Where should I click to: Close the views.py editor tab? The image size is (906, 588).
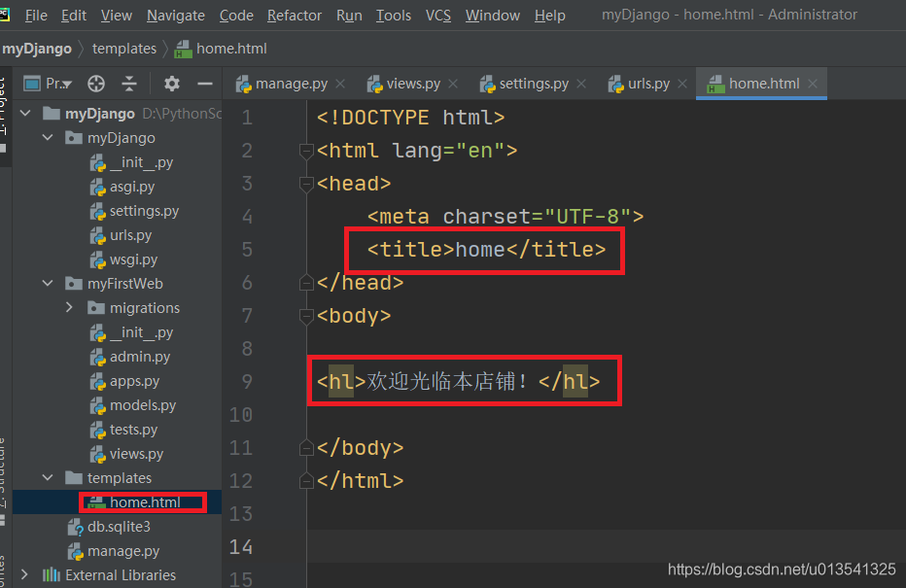pyautogui.click(x=453, y=84)
